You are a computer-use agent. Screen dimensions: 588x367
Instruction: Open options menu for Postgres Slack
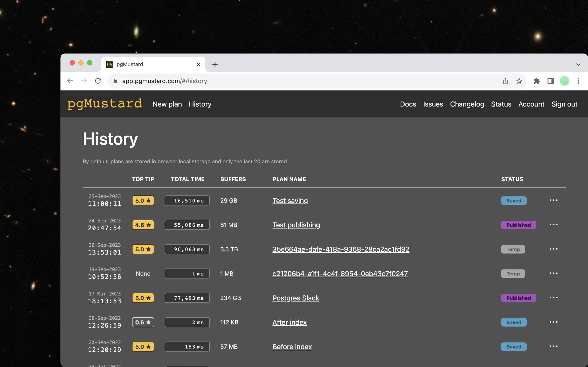(553, 298)
